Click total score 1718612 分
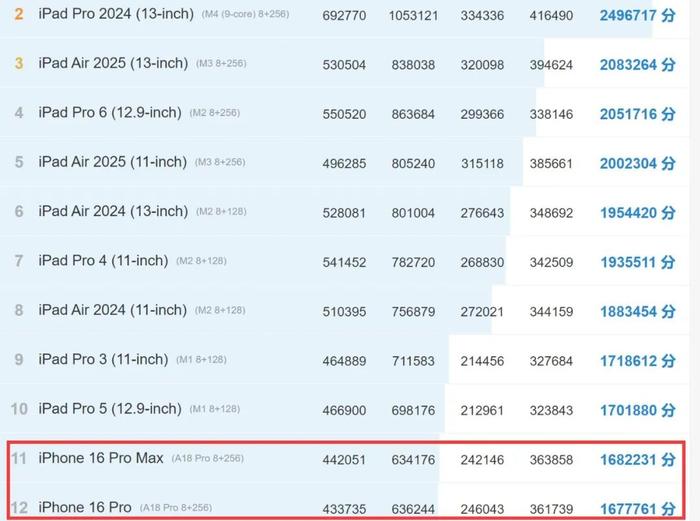700x521 pixels. (637, 361)
